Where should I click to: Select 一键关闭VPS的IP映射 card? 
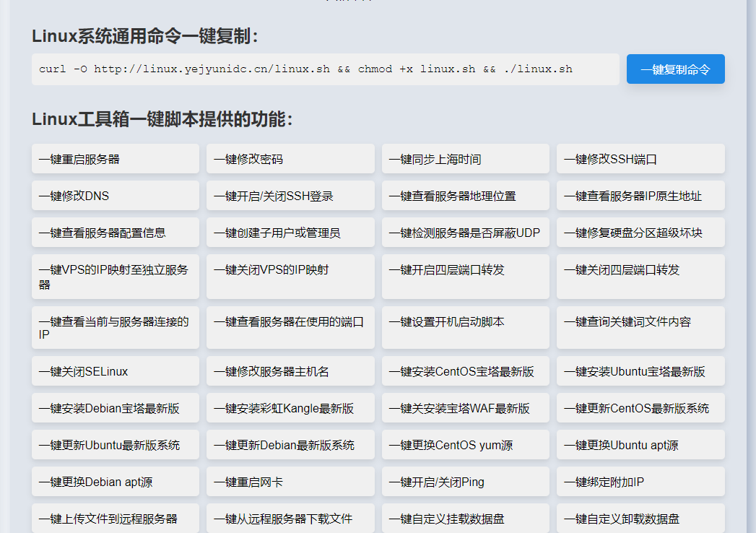click(290, 277)
